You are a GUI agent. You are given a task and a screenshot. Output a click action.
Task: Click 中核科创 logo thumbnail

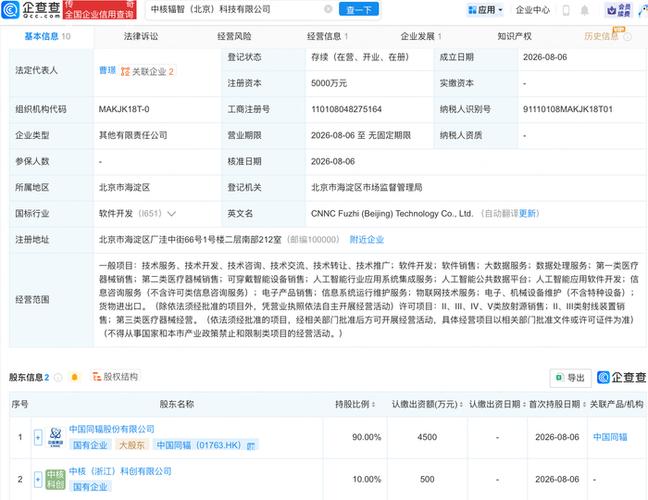55,479
